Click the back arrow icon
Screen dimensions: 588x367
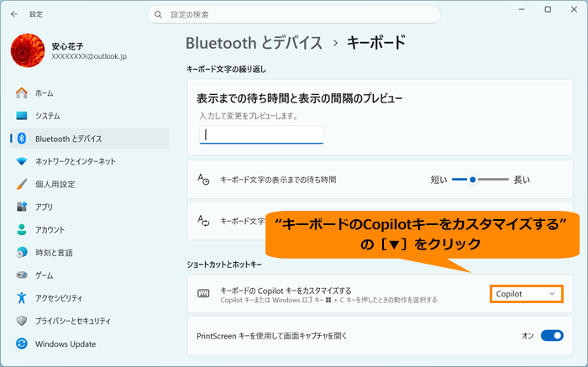click(x=14, y=14)
